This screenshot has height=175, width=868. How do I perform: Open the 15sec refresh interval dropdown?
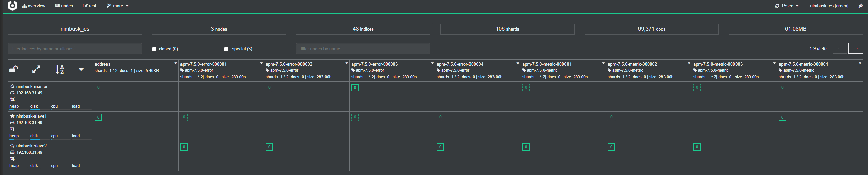click(787, 6)
